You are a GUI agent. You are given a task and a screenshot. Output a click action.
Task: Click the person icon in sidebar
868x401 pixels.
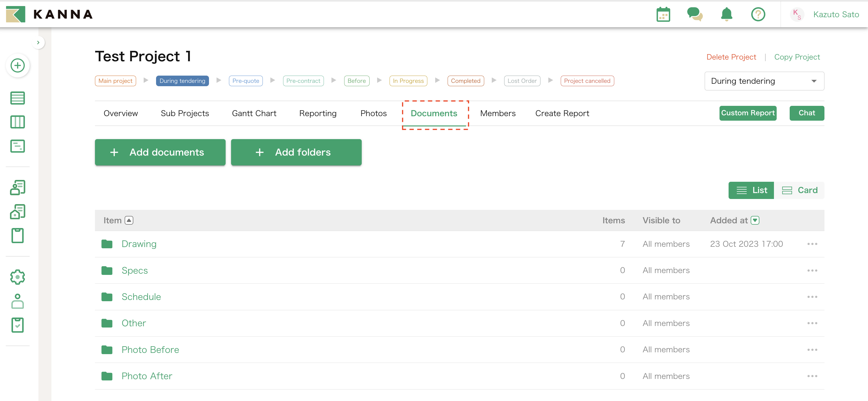pos(18,301)
